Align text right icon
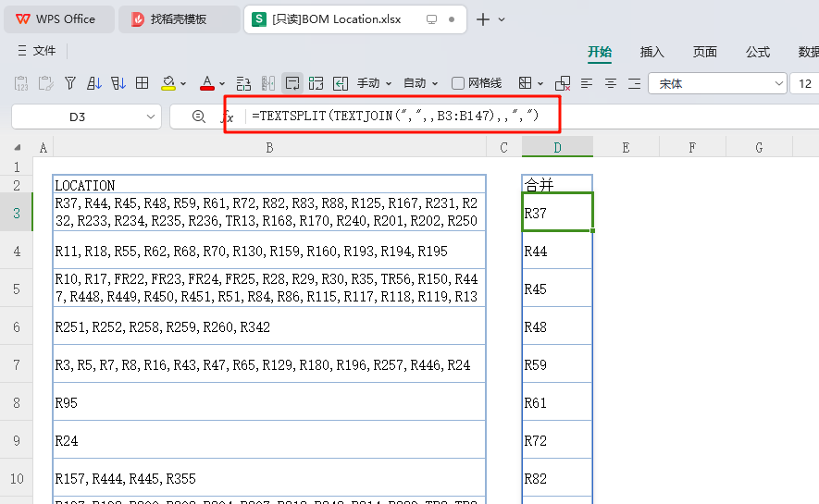 click(635, 83)
